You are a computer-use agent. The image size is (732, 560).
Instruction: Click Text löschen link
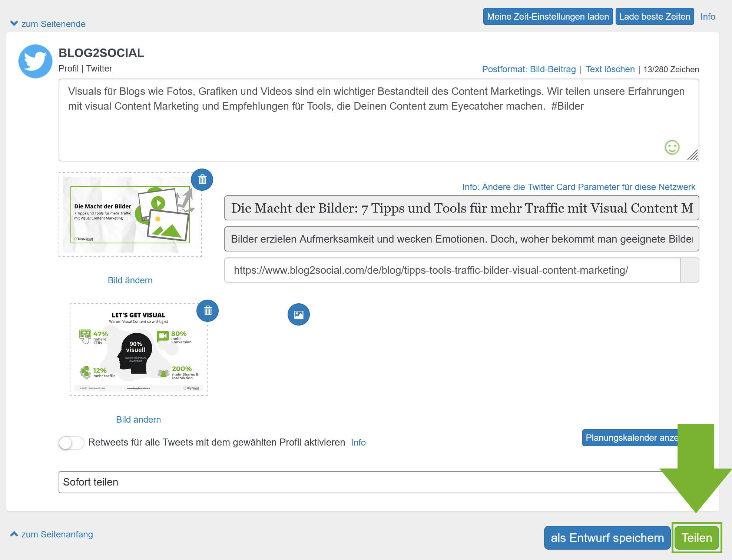(610, 69)
